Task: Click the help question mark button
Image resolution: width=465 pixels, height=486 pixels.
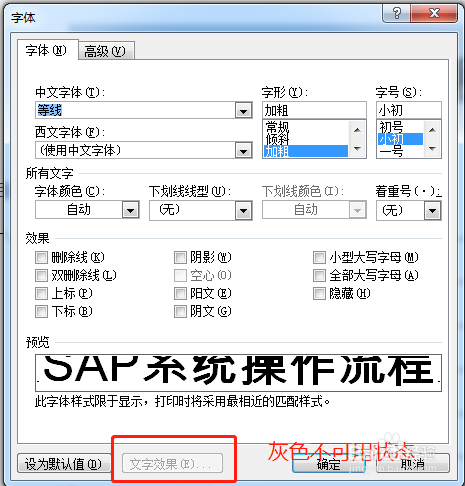Action: point(396,13)
